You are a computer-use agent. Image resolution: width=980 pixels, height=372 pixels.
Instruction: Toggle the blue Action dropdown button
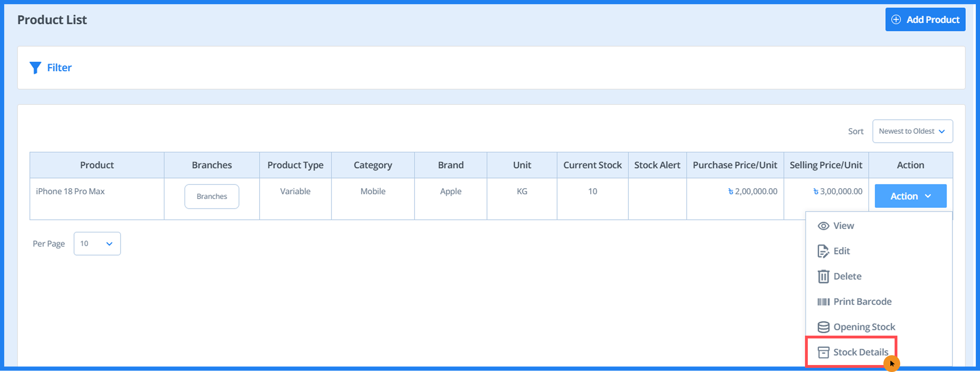point(910,196)
